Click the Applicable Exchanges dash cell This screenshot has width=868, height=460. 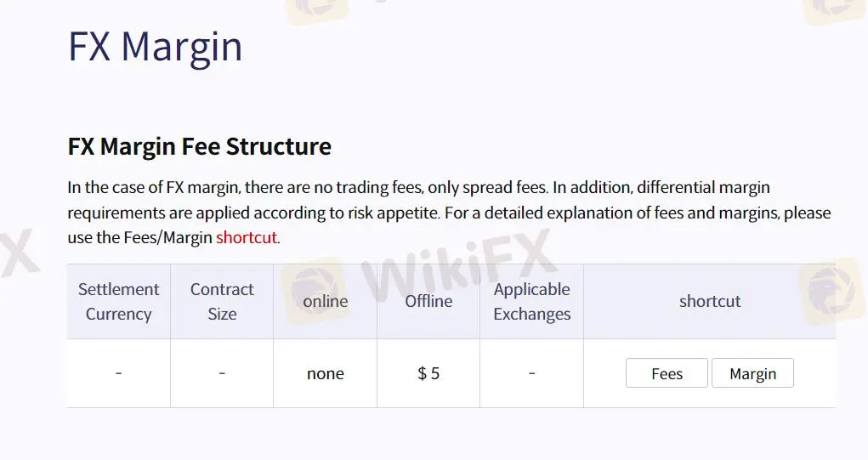coord(532,373)
